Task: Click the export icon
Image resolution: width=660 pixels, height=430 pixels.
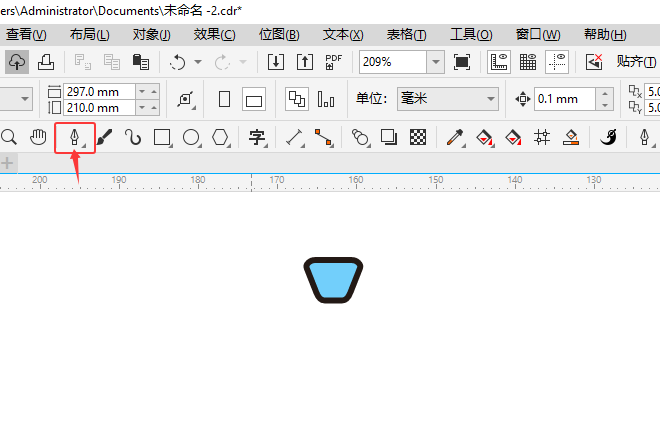Action: pos(305,62)
